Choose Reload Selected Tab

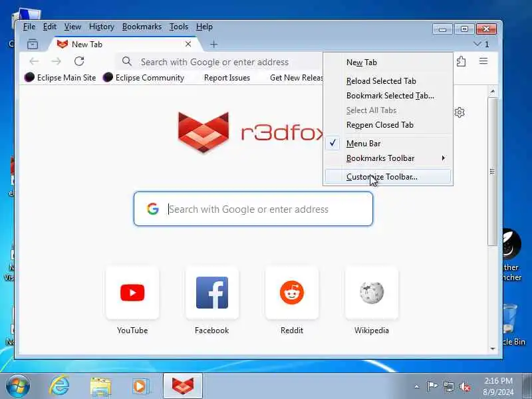(388, 81)
